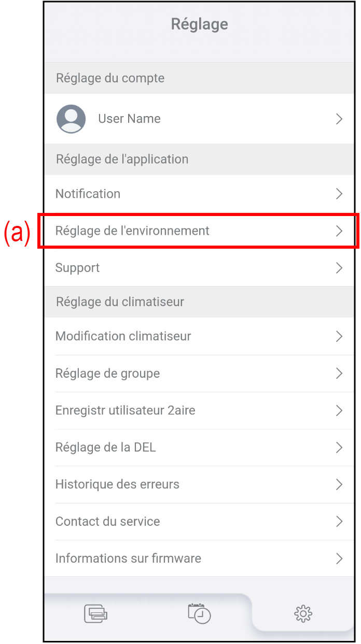The height and width of the screenshot is (644, 361).
Task: Open the Support menu entry
Action: point(78,268)
